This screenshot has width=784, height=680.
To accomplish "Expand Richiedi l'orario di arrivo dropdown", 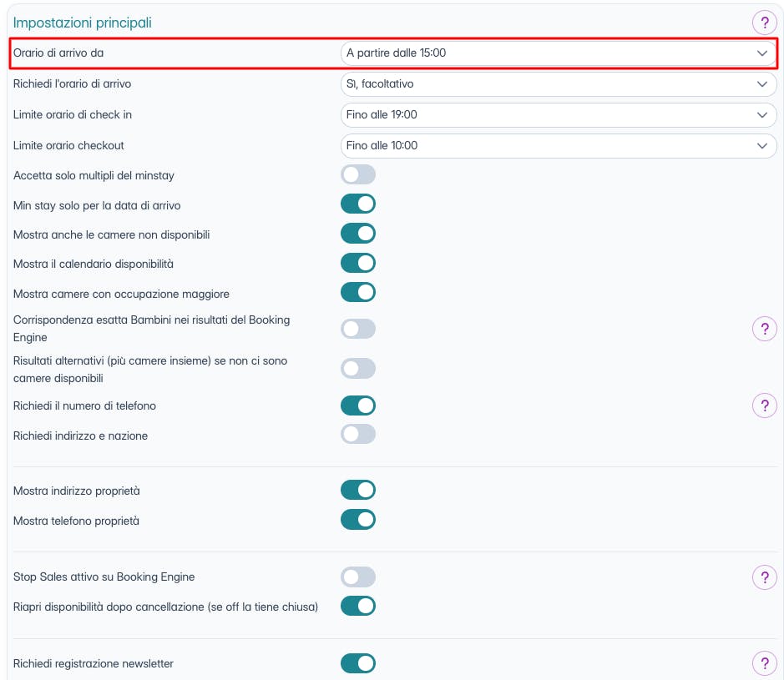I will (558, 84).
